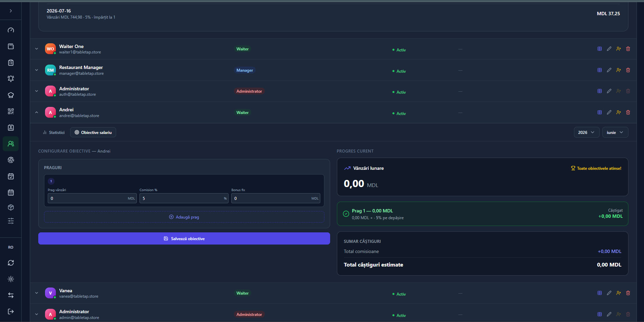Click the deactivate-user icon for Vanea
Viewport: 644px width, 322px height.
[x=619, y=293]
